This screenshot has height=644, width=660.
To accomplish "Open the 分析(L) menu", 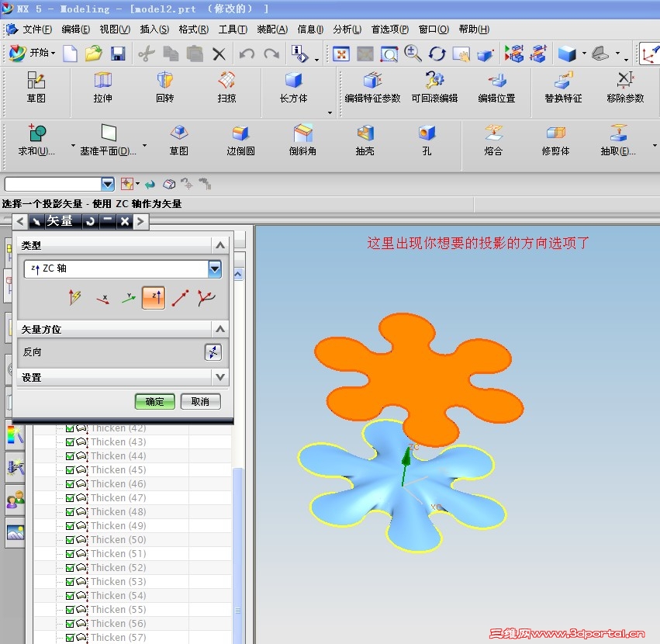I will [x=347, y=29].
